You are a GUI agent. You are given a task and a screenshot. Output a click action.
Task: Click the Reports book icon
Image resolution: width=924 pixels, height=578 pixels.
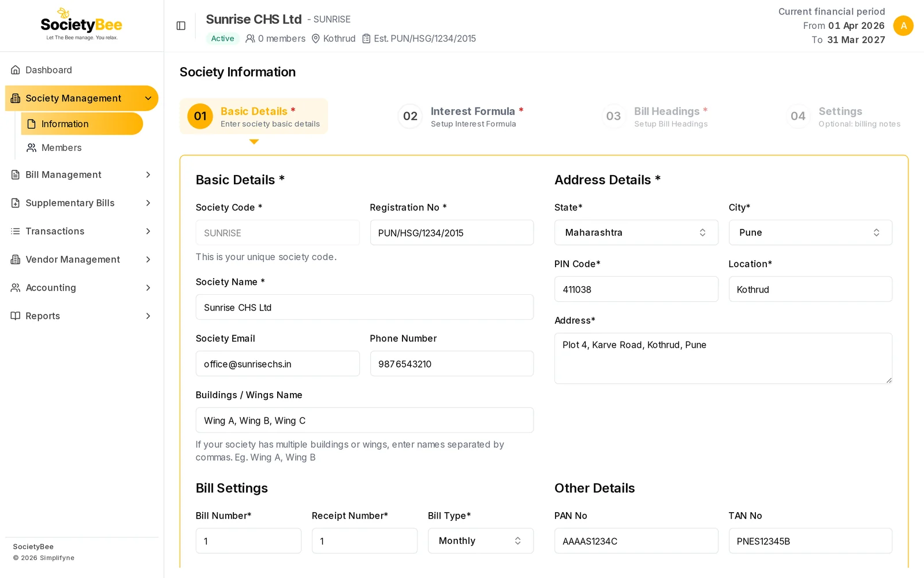(x=16, y=316)
